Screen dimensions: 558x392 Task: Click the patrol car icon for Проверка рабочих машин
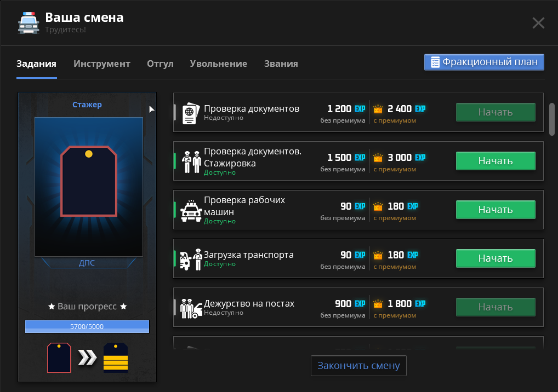(191, 210)
